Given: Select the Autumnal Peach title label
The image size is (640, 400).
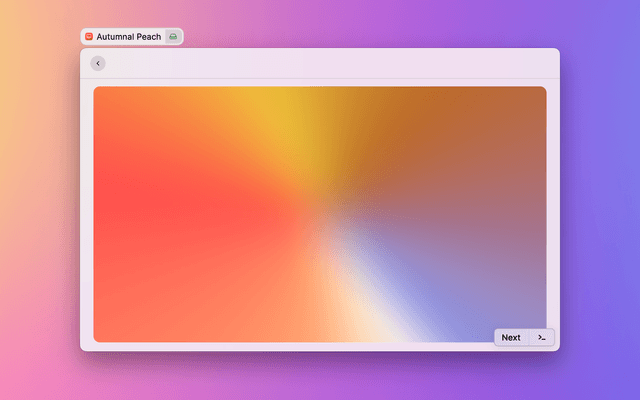Looking at the screenshot, I should pos(128,36).
